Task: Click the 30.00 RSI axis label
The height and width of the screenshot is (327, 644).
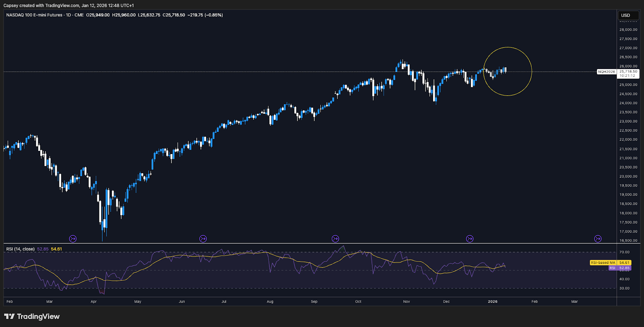Action: click(624, 288)
